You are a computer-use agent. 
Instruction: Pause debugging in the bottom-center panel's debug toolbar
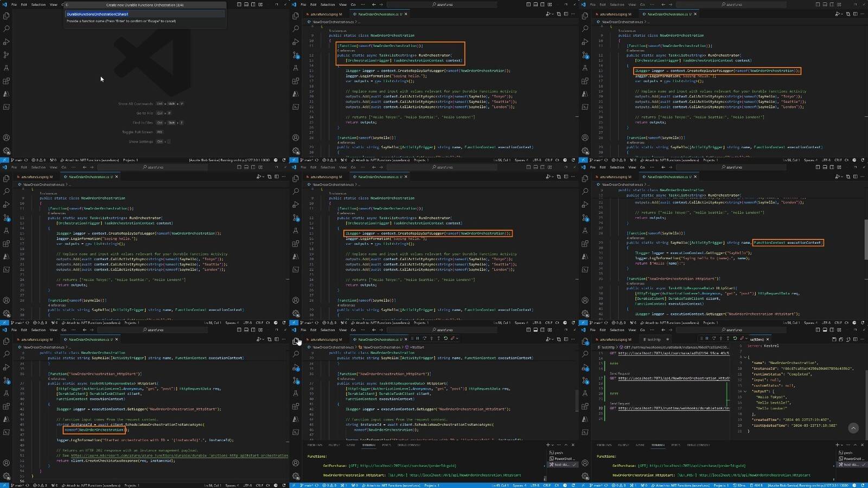point(417,339)
